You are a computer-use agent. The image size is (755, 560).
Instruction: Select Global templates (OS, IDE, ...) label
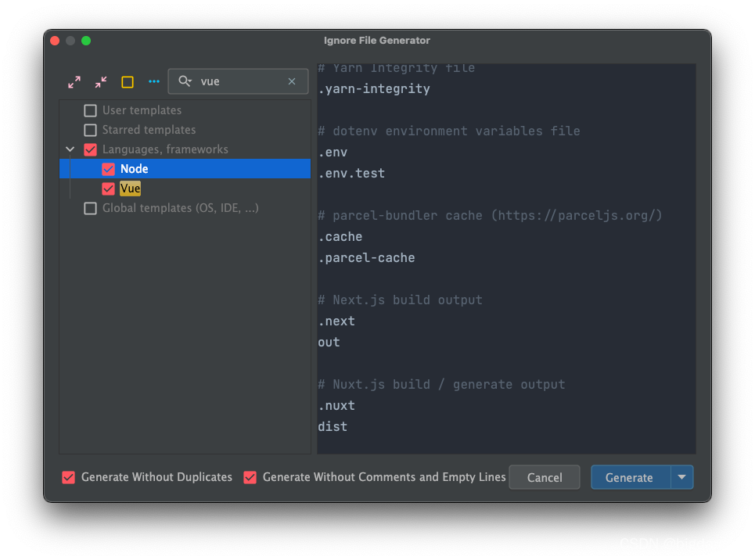pyautogui.click(x=181, y=208)
